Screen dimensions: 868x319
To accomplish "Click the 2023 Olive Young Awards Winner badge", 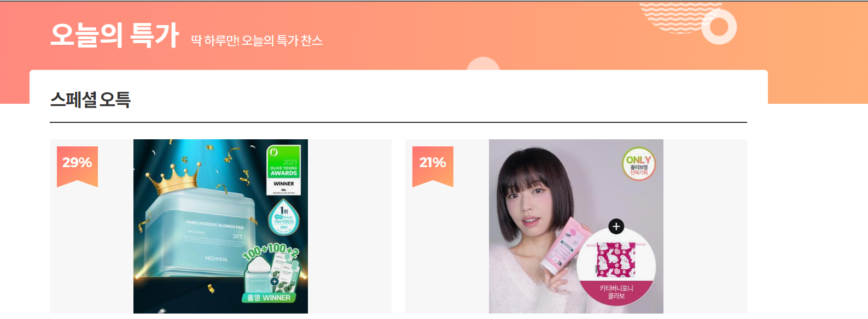I will tap(283, 170).
